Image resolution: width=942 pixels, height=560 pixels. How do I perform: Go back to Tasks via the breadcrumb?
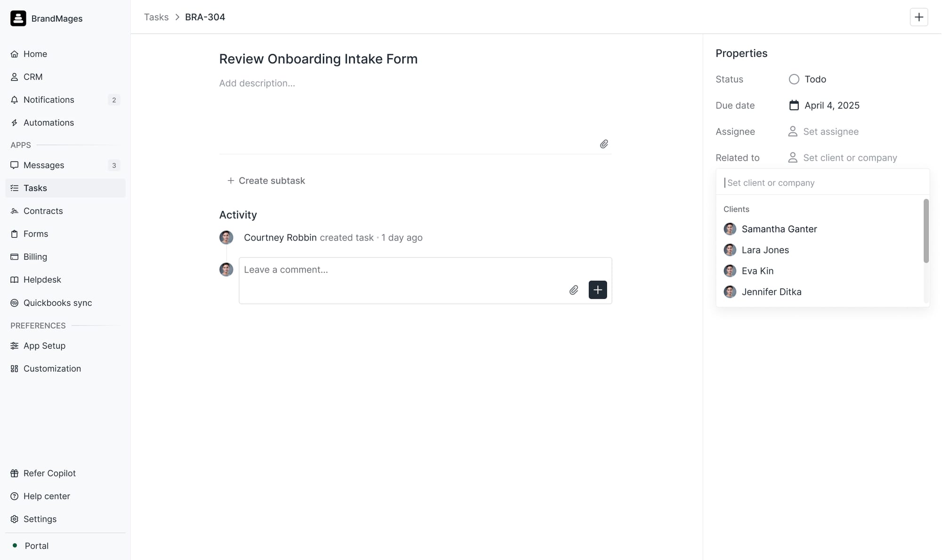pos(156,17)
